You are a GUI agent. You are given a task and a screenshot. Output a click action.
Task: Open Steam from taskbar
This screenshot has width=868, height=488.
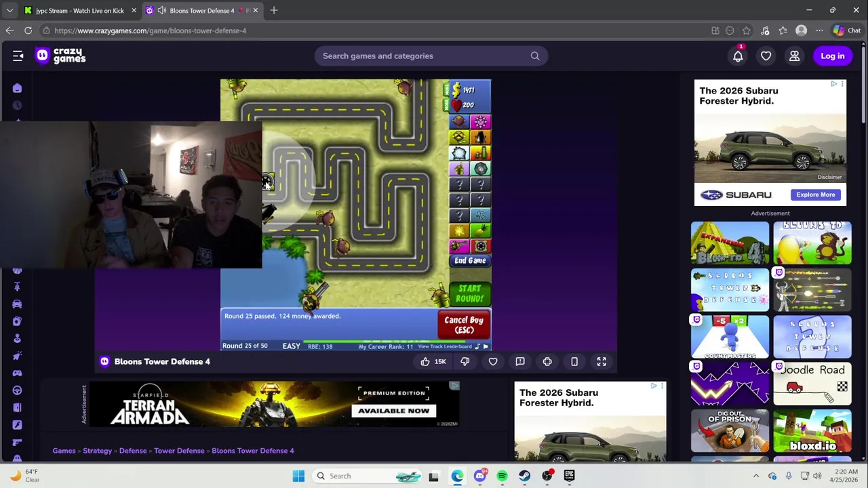(x=524, y=476)
